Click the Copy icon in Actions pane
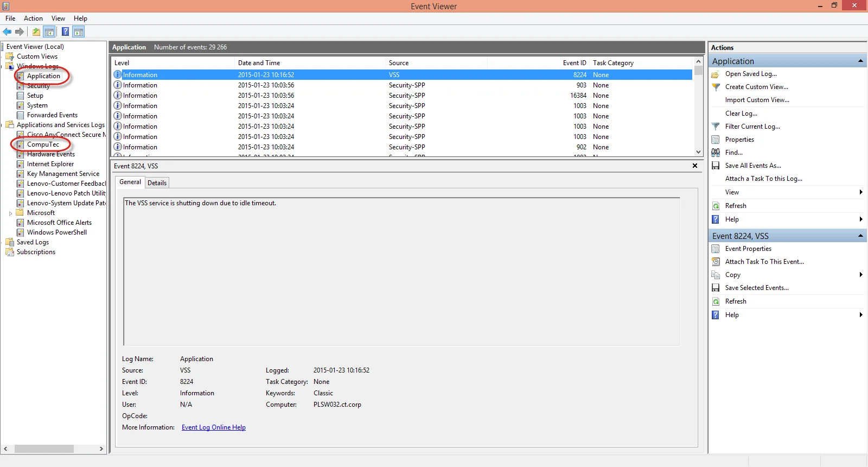868x467 pixels. pyautogui.click(x=716, y=275)
